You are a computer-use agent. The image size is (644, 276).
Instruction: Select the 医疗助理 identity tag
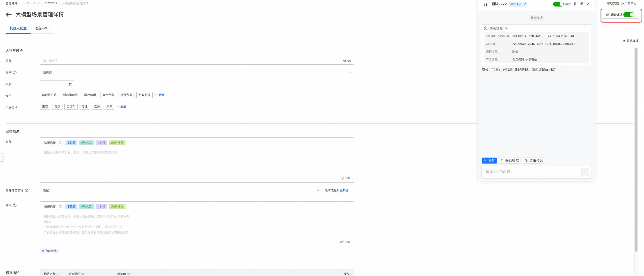coord(90,95)
